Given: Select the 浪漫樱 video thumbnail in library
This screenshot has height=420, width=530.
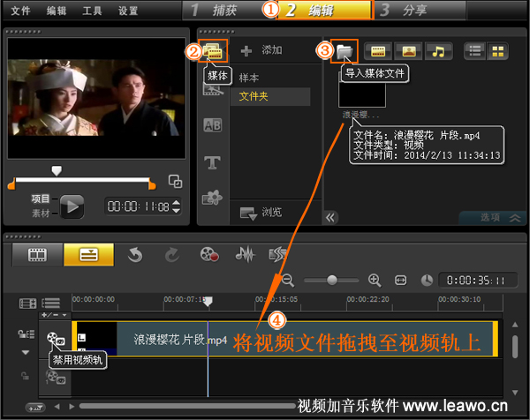Looking at the screenshot, I should (361, 94).
